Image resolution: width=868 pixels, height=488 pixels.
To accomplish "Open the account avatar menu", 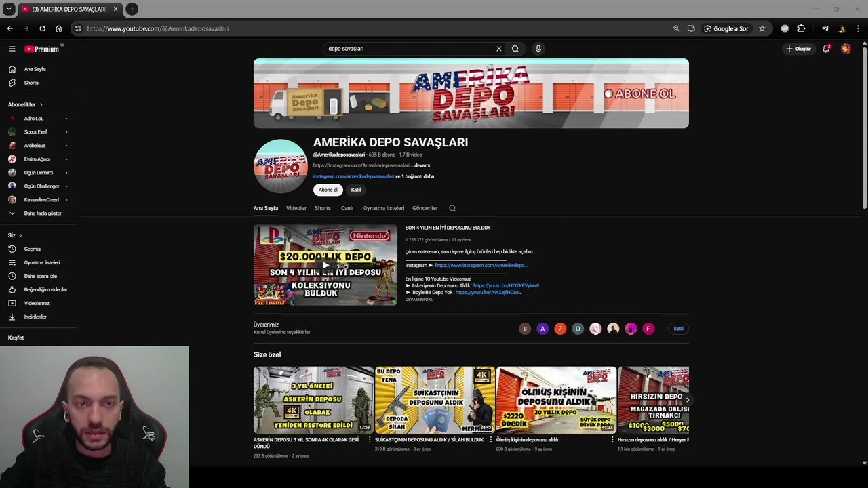I will [x=846, y=49].
